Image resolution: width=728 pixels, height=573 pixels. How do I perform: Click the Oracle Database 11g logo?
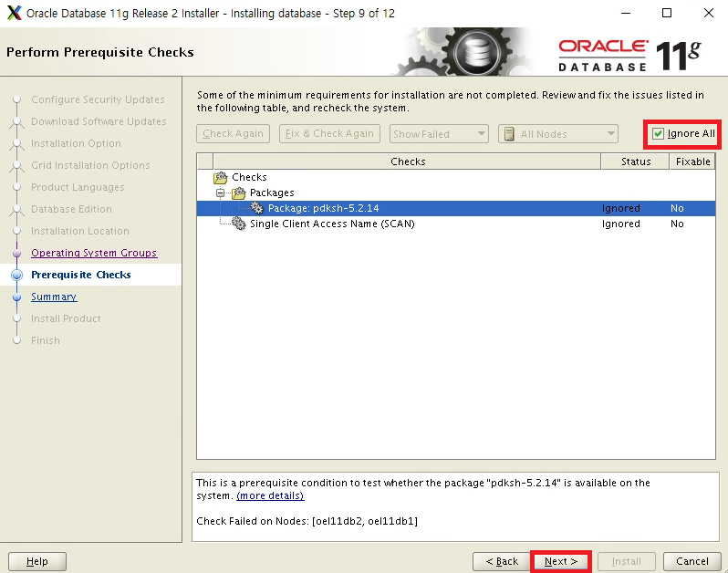pyautogui.click(x=629, y=56)
